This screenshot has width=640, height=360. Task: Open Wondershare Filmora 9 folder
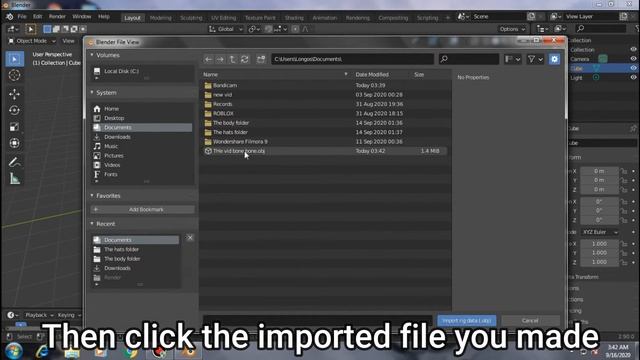240,142
